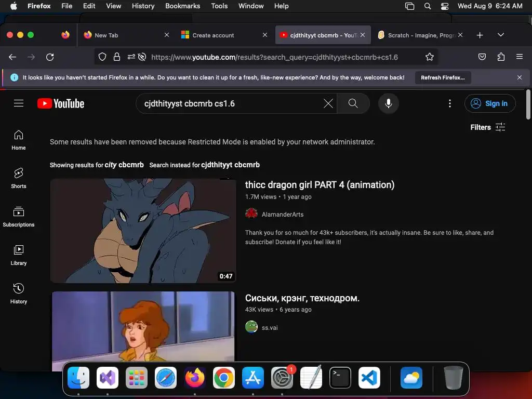The width and height of the screenshot is (532, 399).
Task: Open the History menu in menu bar
Action: pyautogui.click(x=143, y=6)
